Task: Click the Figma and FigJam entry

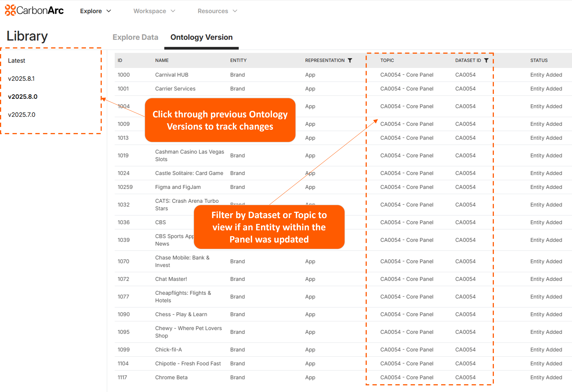Action: coord(178,187)
